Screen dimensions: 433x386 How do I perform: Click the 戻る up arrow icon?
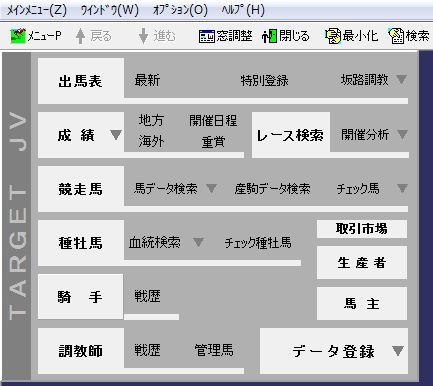(x=80, y=36)
